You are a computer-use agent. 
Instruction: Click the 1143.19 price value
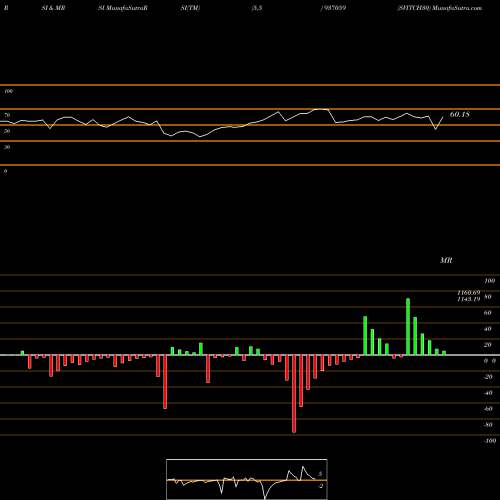(469, 299)
